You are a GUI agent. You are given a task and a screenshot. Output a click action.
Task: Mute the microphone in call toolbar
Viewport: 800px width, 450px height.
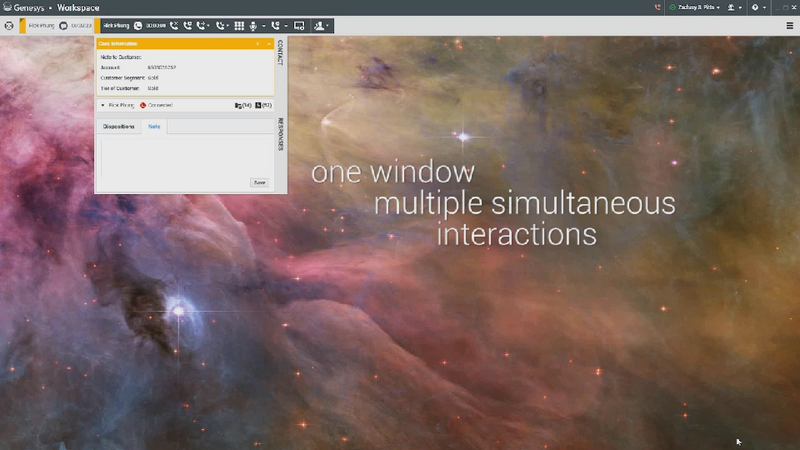click(x=254, y=26)
